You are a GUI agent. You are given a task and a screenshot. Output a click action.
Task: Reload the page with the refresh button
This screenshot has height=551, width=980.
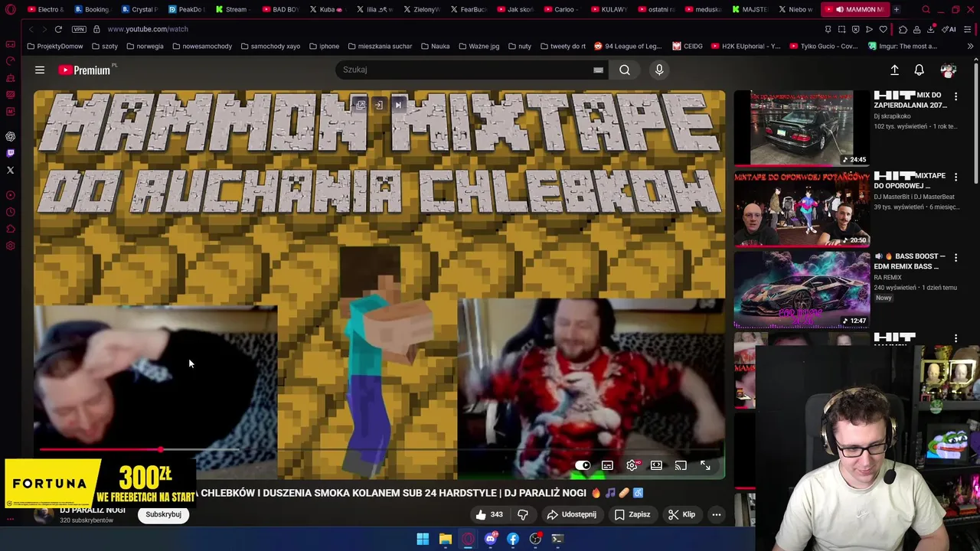(58, 29)
